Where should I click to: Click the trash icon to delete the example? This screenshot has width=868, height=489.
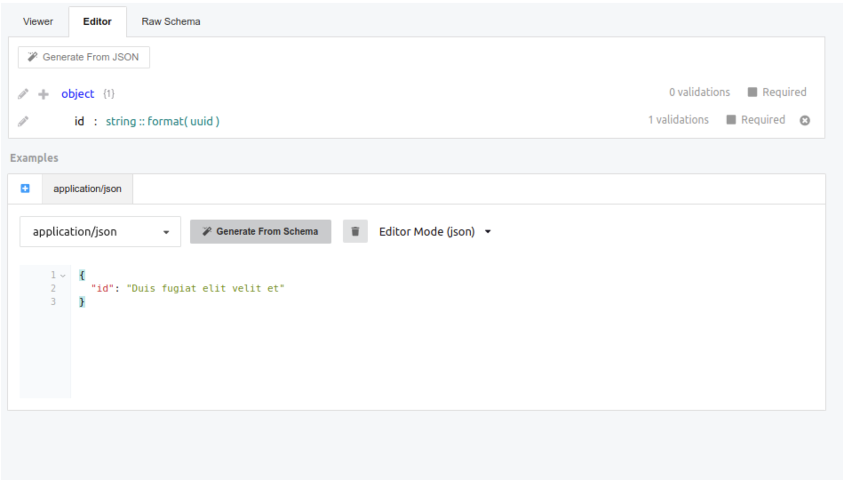pos(354,231)
